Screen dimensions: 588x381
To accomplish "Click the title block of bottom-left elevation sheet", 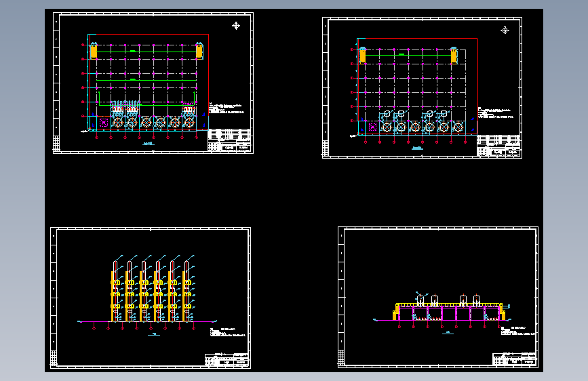I will 227,359.
